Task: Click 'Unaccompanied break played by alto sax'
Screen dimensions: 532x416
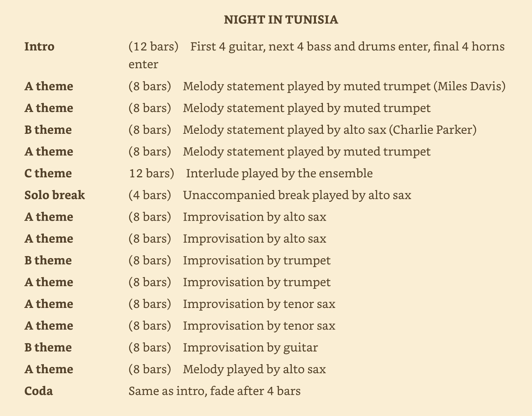Action: point(297,195)
